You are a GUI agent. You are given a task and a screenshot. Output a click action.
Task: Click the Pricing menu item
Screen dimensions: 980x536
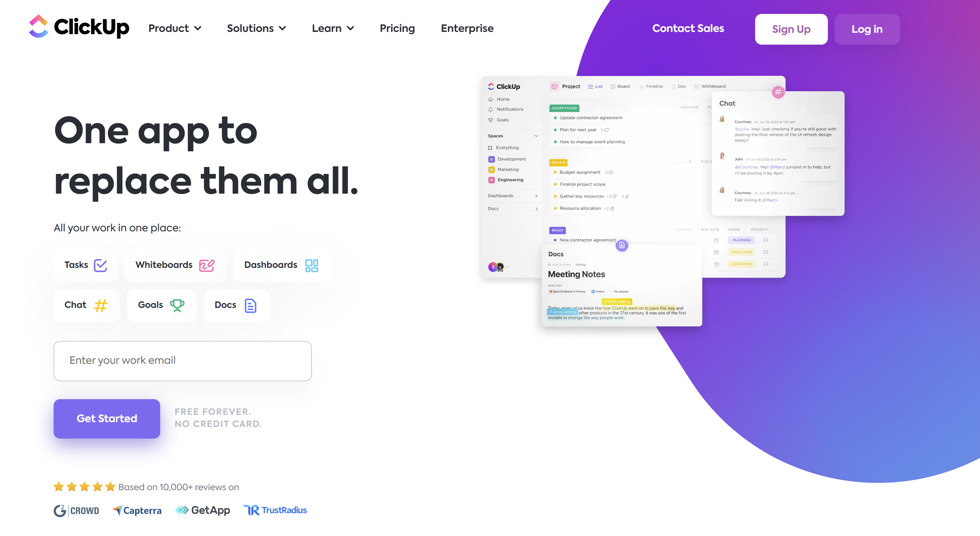point(397,28)
